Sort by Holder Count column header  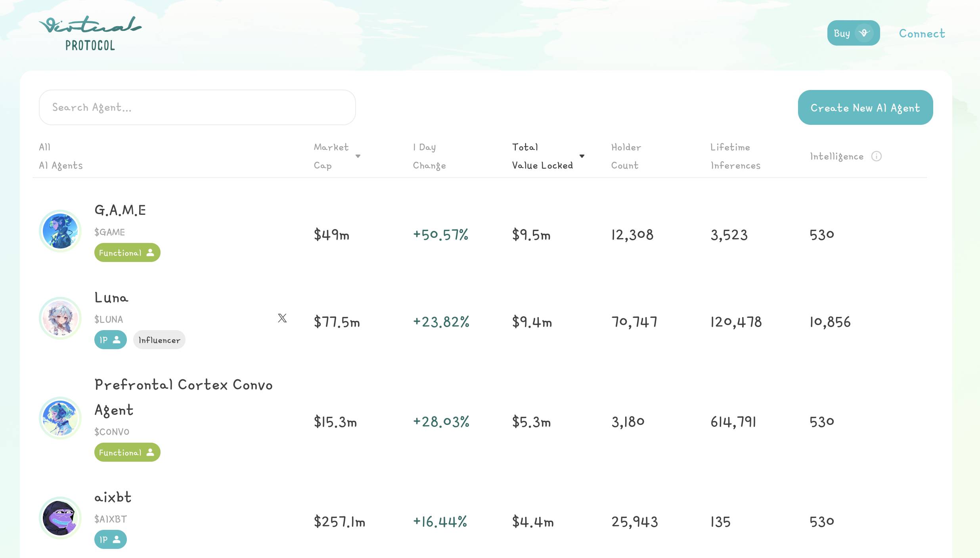(x=626, y=156)
